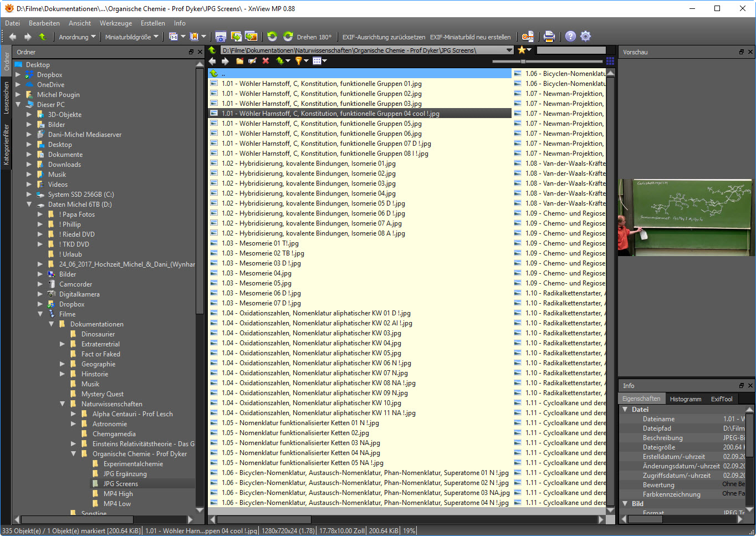Click the filter funnel icon
This screenshot has width=756, height=536.
(298, 61)
